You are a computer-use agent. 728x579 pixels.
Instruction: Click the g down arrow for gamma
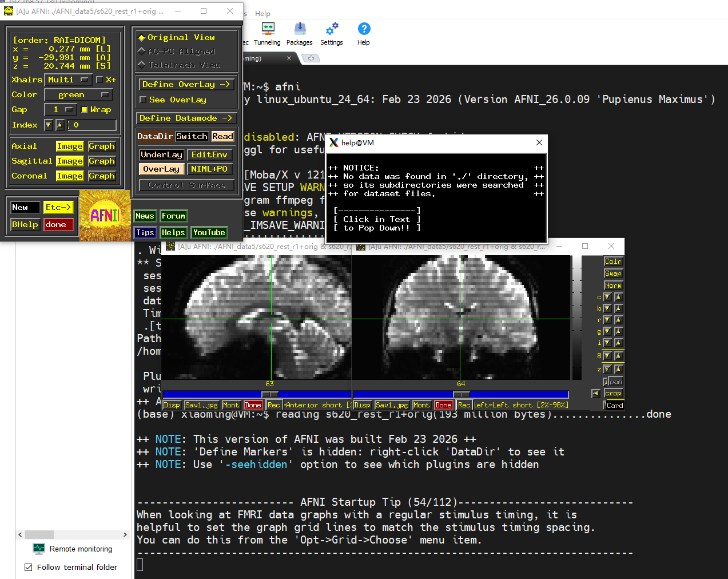[607, 332]
